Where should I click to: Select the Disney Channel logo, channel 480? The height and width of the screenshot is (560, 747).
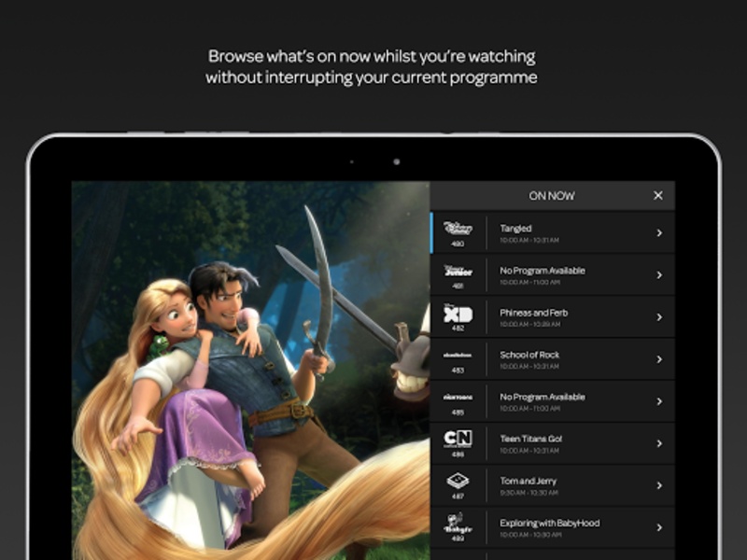(458, 228)
